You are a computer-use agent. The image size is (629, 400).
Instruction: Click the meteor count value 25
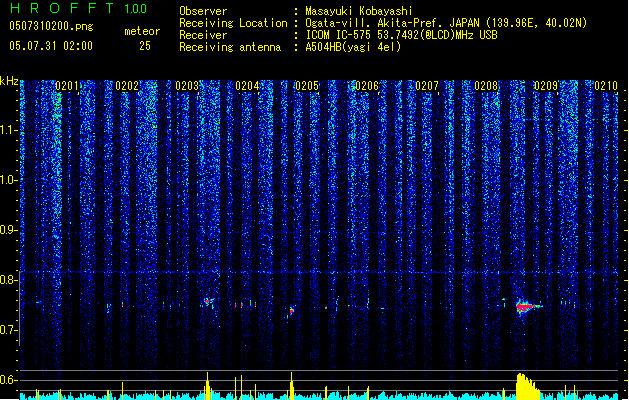click(x=145, y=46)
